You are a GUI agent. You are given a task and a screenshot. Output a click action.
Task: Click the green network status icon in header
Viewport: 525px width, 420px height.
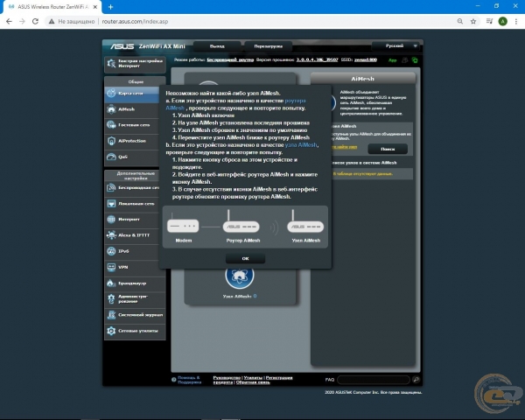click(x=415, y=60)
